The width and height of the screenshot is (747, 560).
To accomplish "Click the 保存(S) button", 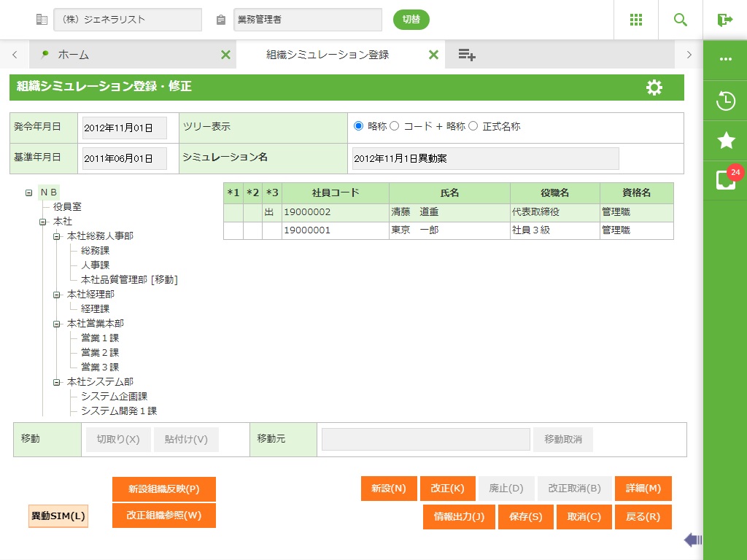I will click(526, 517).
